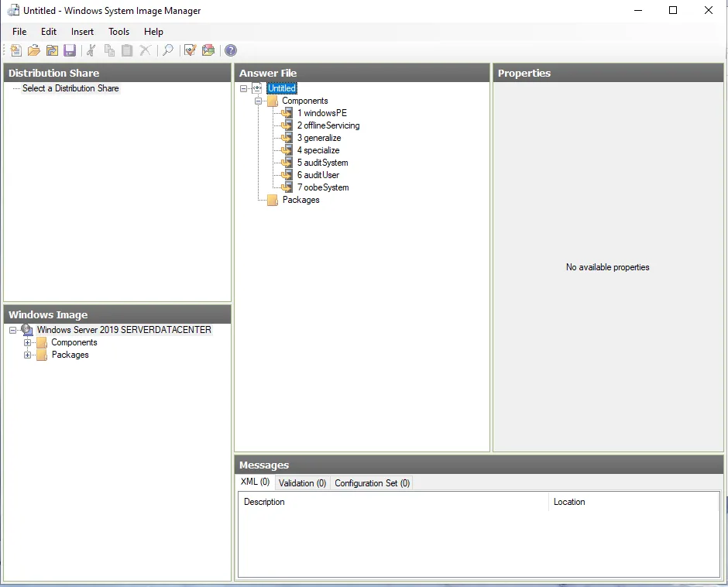This screenshot has height=587, width=728.
Task: Click the Paste clipboard icon in the toolbar
Action: point(127,50)
